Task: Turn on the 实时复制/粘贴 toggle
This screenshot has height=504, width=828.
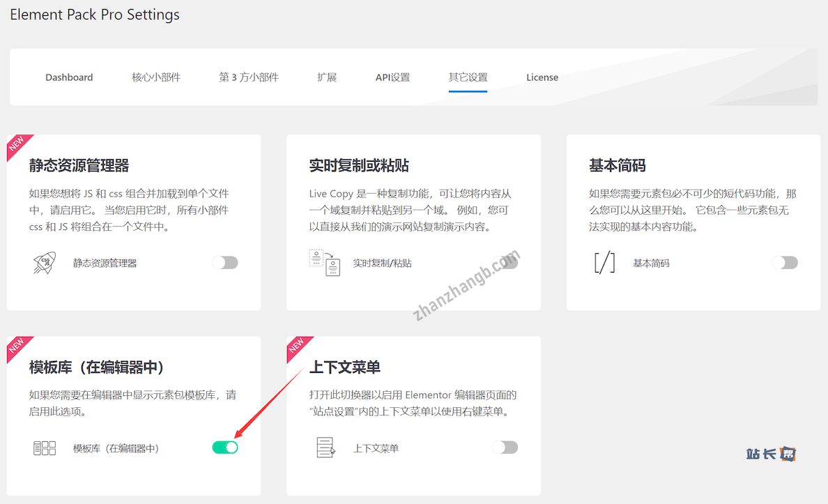Action: [x=505, y=263]
